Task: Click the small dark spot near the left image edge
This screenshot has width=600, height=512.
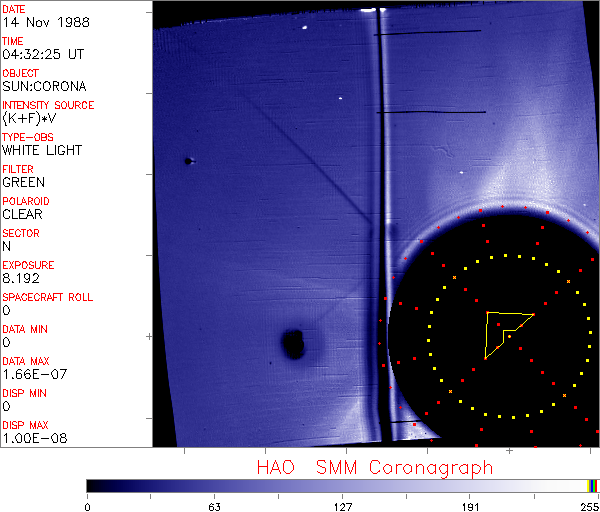Action: [188, 160]
